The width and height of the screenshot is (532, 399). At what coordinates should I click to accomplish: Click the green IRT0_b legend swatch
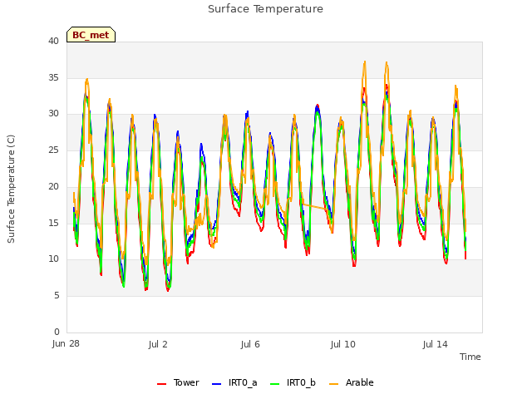(x=275, y=384)
